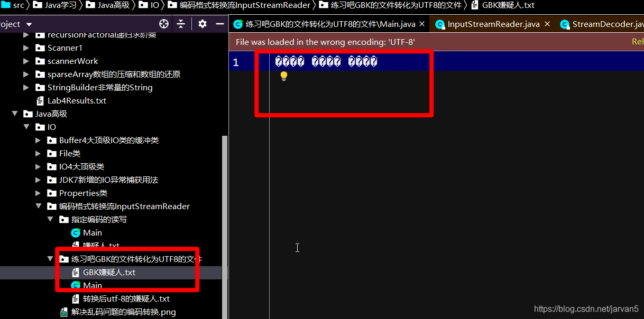This screenshot has height=319, width=644.
Task: Click the Scanner1 folder icon
Action: tap(40, 48)
